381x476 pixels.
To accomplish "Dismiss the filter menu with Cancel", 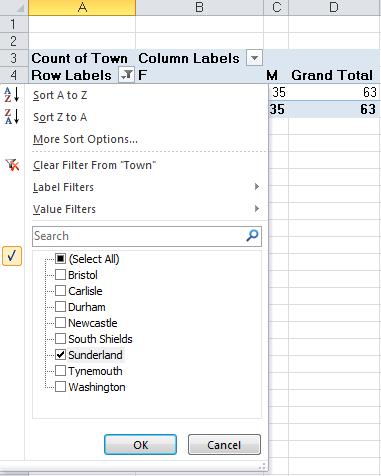I will 224,445.
